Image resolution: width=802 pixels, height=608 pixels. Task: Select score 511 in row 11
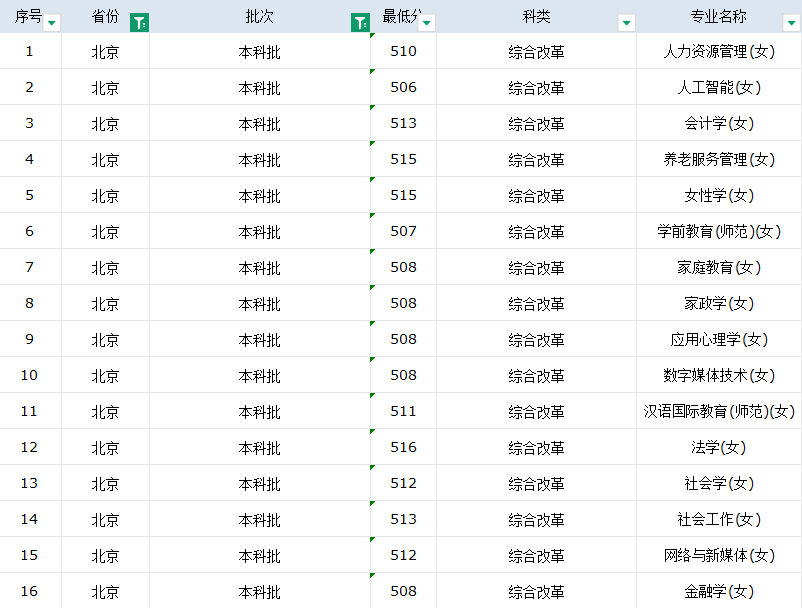click(x=404, y=411)
